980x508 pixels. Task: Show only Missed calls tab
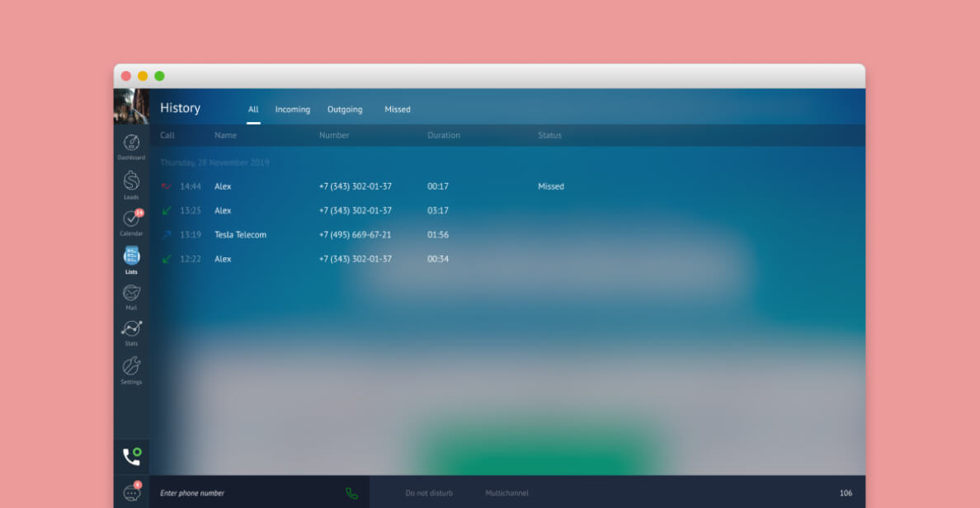tap(397, 110)
